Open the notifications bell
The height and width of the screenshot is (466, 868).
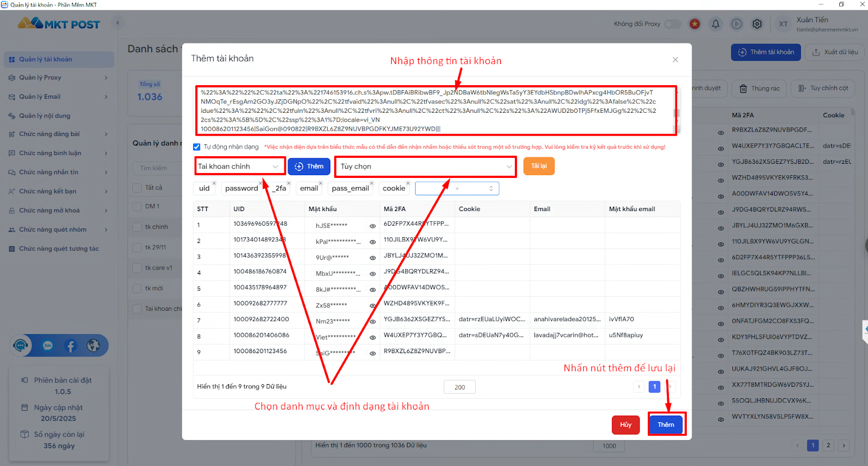pyautogui.click(x=716, y=24)
